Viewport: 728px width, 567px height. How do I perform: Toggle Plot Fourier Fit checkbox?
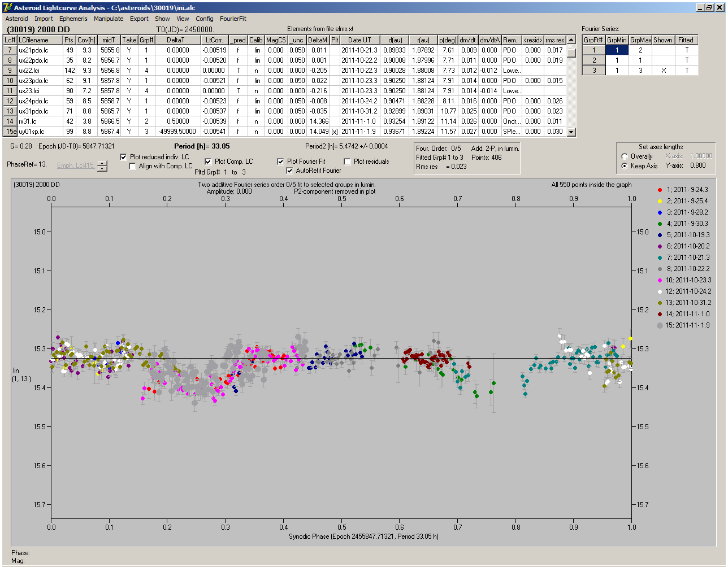click(x=281, y=162)
